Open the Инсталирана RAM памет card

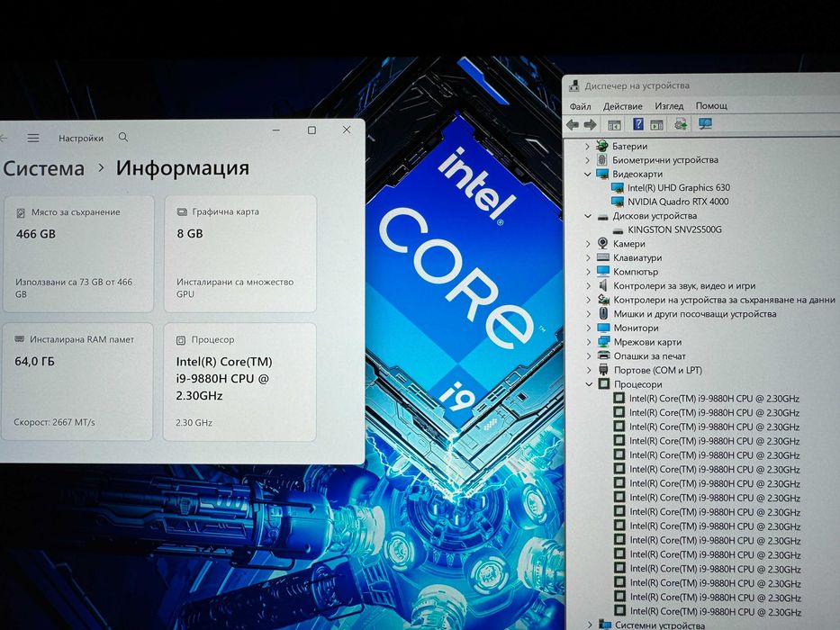(77, 382)
